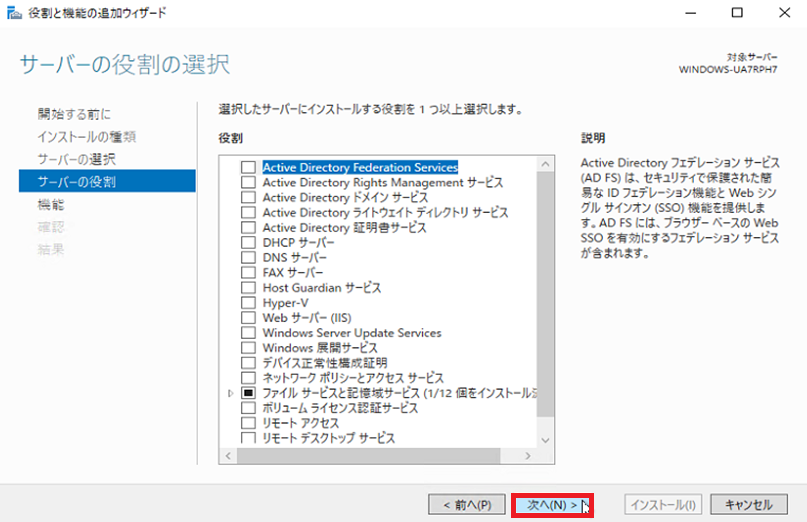807x522 pixels.
Task: Maximize the wizard window
Action: point(737,13)
